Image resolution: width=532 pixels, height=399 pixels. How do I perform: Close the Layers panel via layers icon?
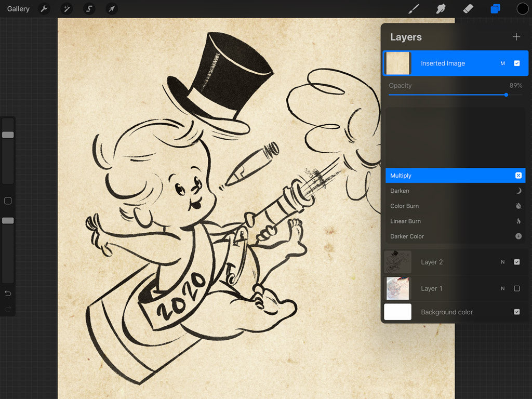click(x=495, y=9)
